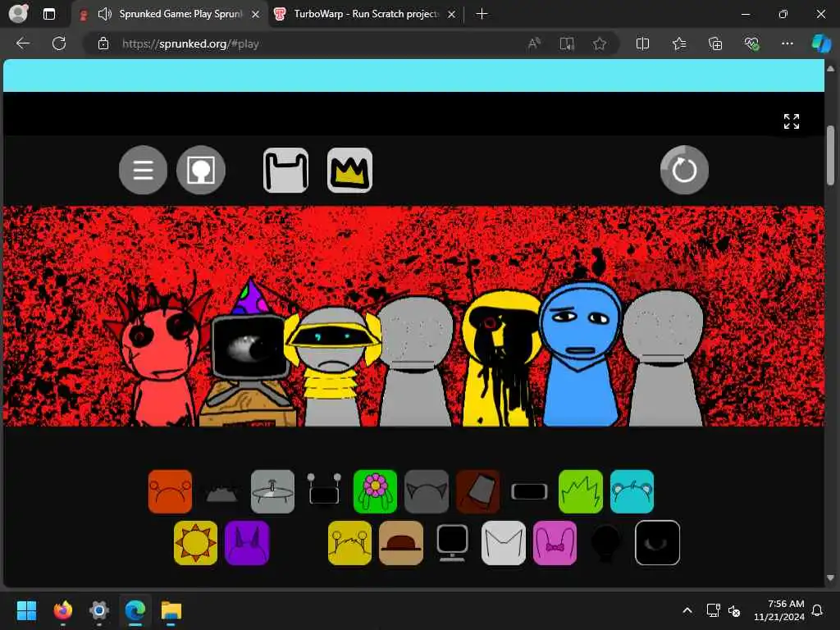Open the Edge settings and more menu
This screenshot has width=840, height=630.
point(787,43)
